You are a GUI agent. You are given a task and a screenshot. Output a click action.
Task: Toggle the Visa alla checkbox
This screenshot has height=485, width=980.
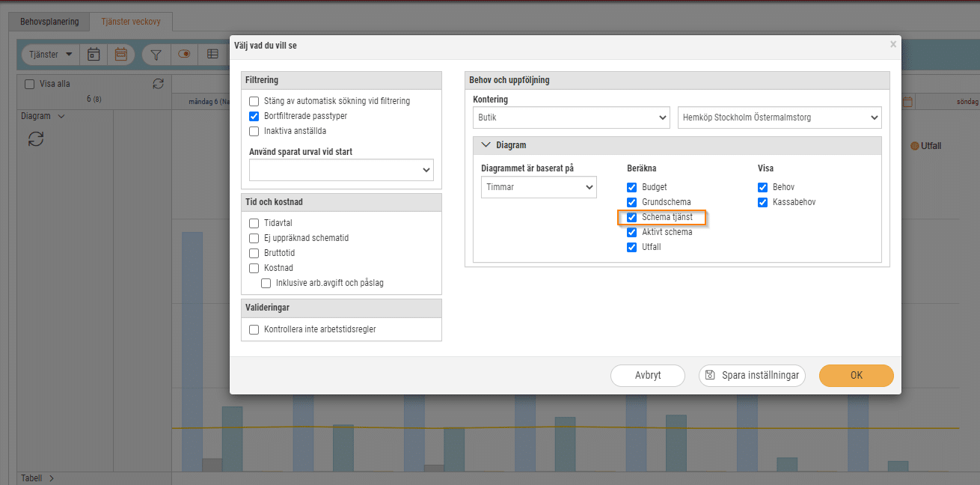(x=30, y=84)
